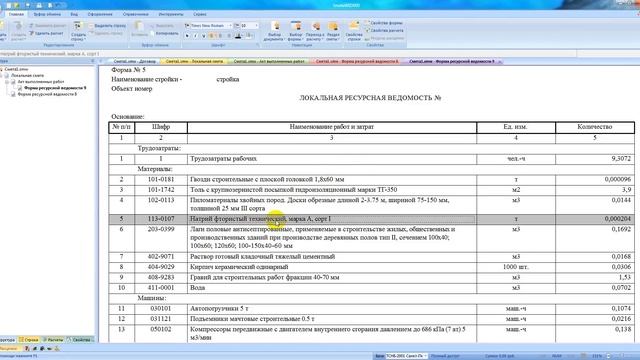Open the Инструменты ribbon tab
640x360 pixels.
pyautogui.click(x=171, y=14)
